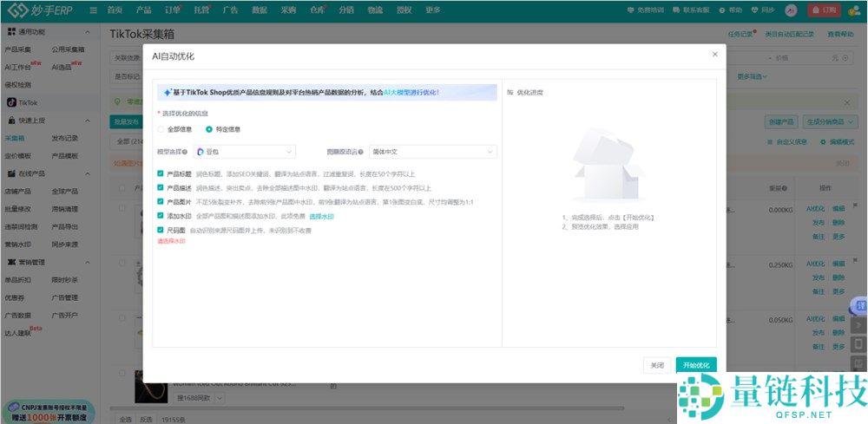The width and height of the screenshot is (868, 424).
Task: Click the help icon beside the translation language label
Action: (361, 152)
